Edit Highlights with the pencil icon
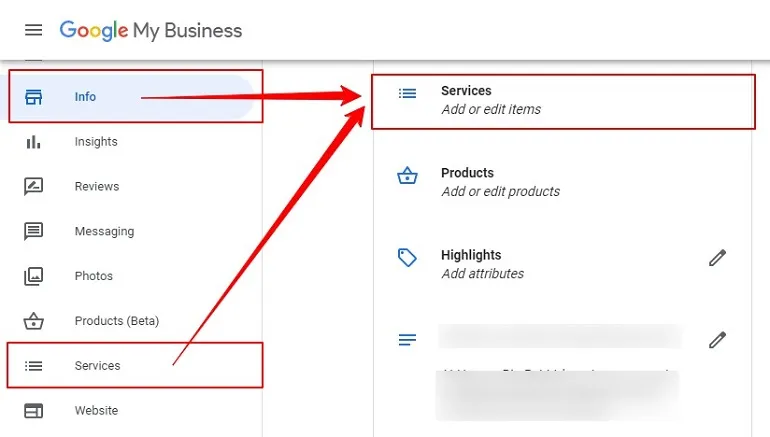The height and width of the screenshot is (437, 770). (x=717, y=258)
